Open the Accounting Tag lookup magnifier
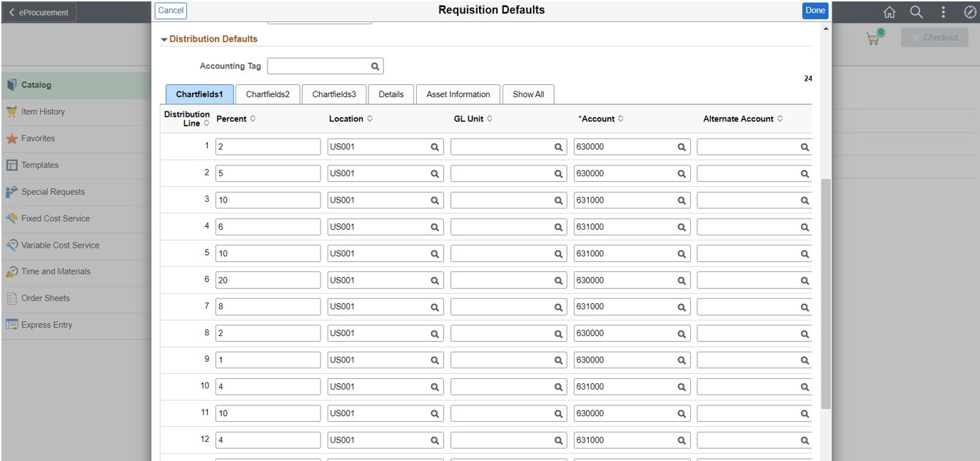980x461 pixels. (x=374, y=65)
